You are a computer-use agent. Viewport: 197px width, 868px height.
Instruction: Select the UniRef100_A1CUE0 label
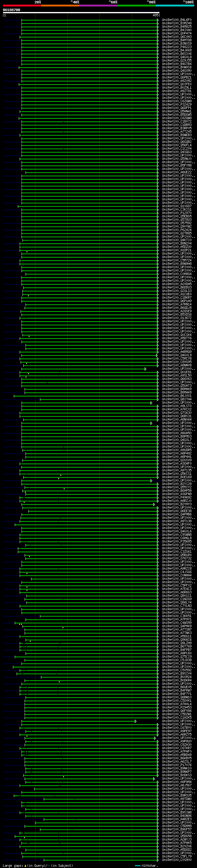pos(177,294)
